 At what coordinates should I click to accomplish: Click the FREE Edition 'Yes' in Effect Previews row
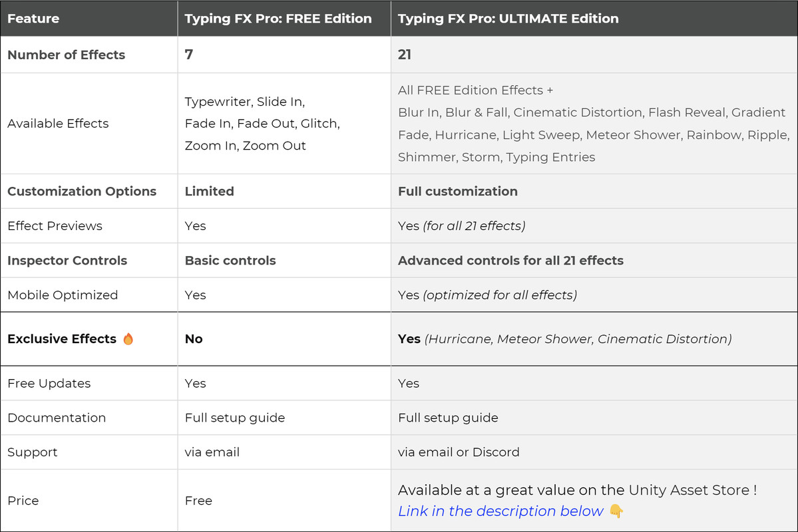pyautogui.click(x=196, y=226)
